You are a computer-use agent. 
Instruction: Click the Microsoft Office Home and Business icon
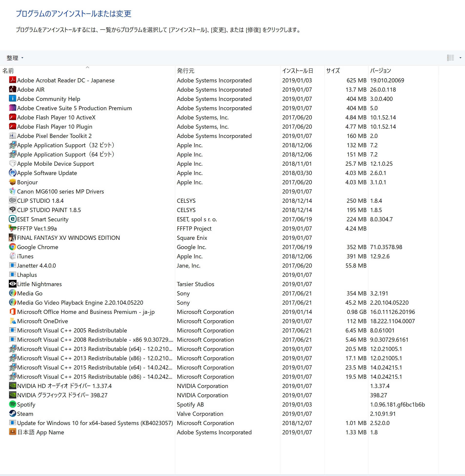[12, 312]
